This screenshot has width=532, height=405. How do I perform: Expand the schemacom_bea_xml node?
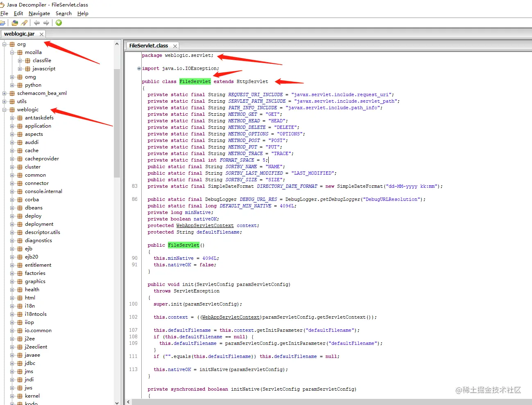[3, 93]
